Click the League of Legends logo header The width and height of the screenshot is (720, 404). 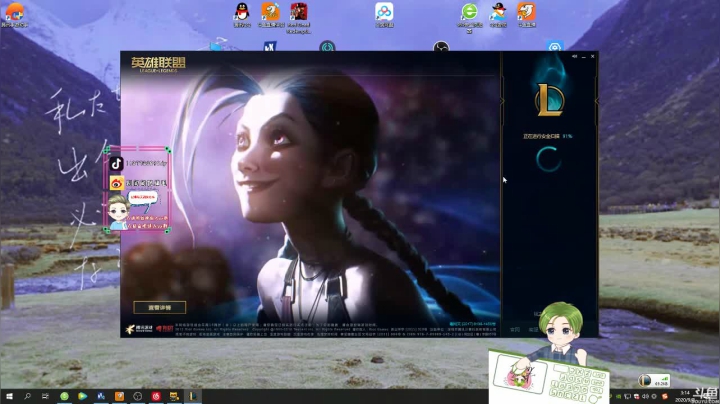[158, 64]
